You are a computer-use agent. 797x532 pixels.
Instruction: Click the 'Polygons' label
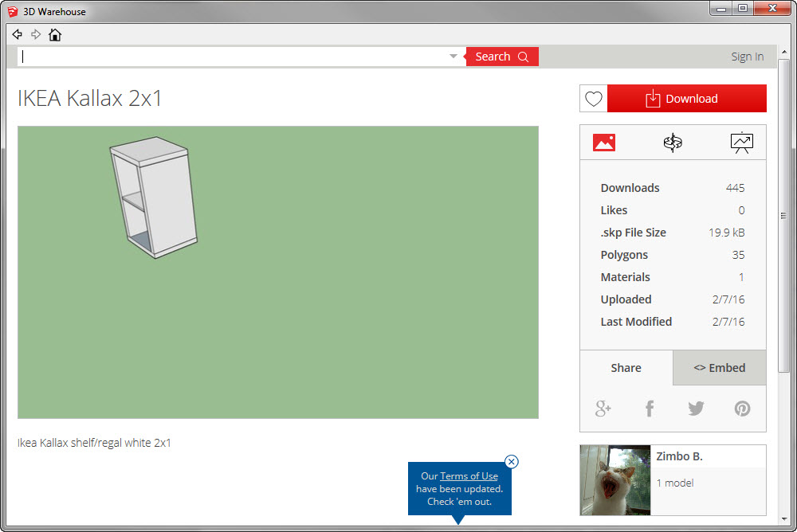tap(624, 255)
